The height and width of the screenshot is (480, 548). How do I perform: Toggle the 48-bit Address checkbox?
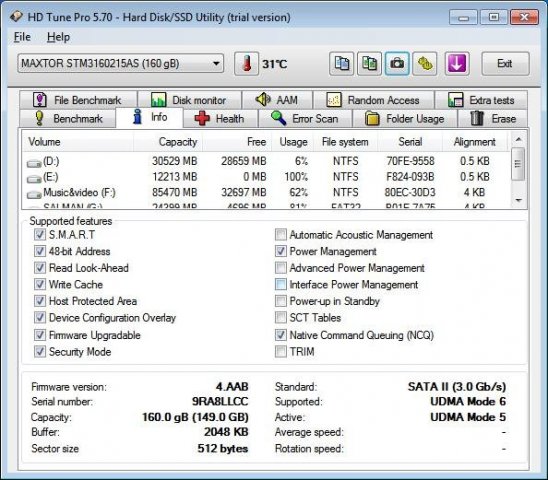pyautogui.click(x=39, y=251)
